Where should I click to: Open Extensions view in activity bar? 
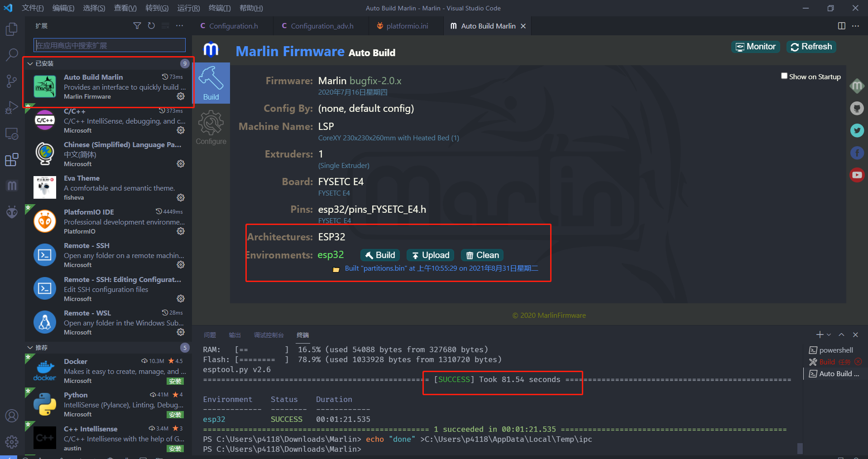tap(11, 159)
